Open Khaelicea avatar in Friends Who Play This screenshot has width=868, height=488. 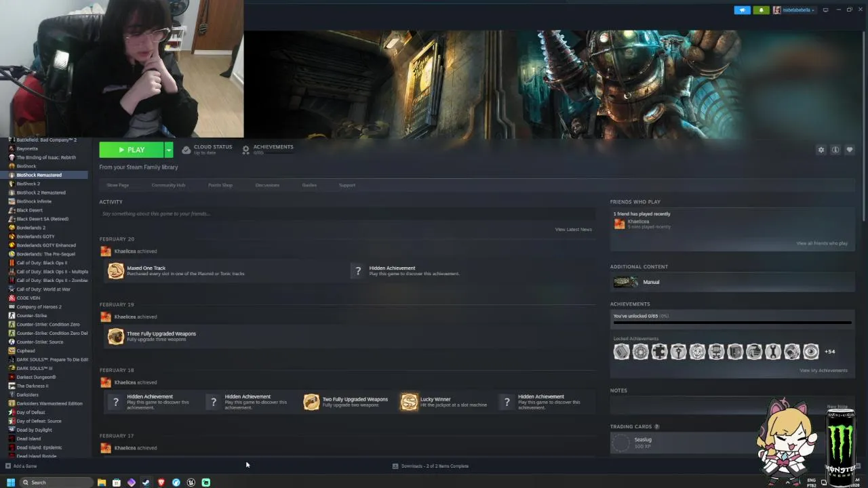619,224
